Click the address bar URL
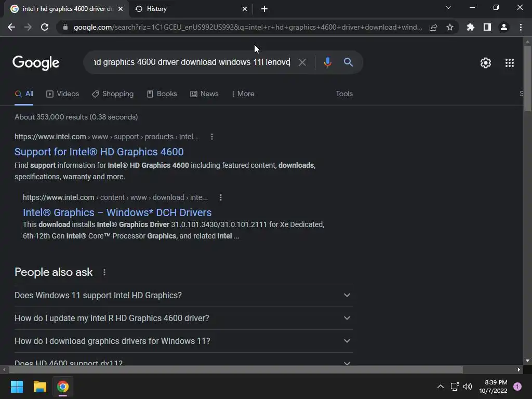The width and height of the screenshot is (532, 399). point(248,27)
